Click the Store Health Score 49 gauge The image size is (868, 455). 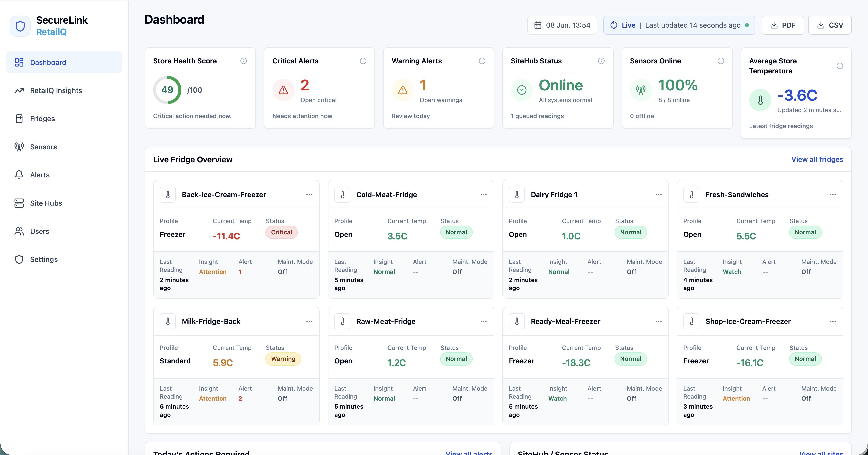pos(168,90)
